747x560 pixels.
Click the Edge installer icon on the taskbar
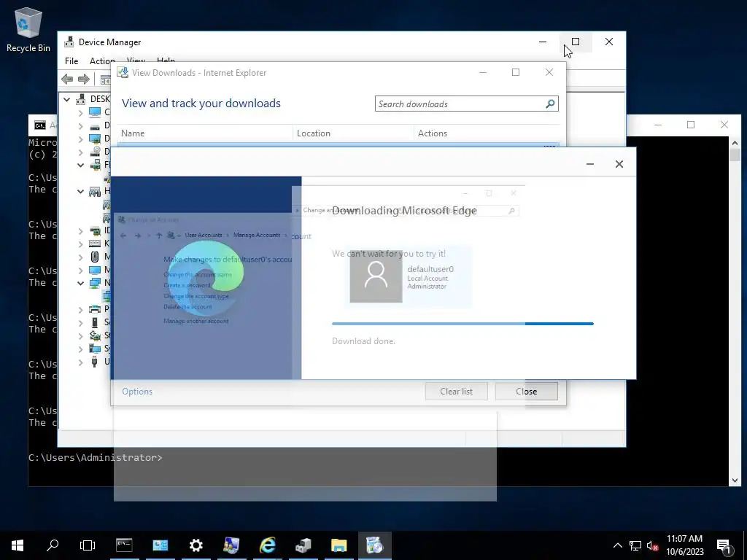[x=374, y=545]
